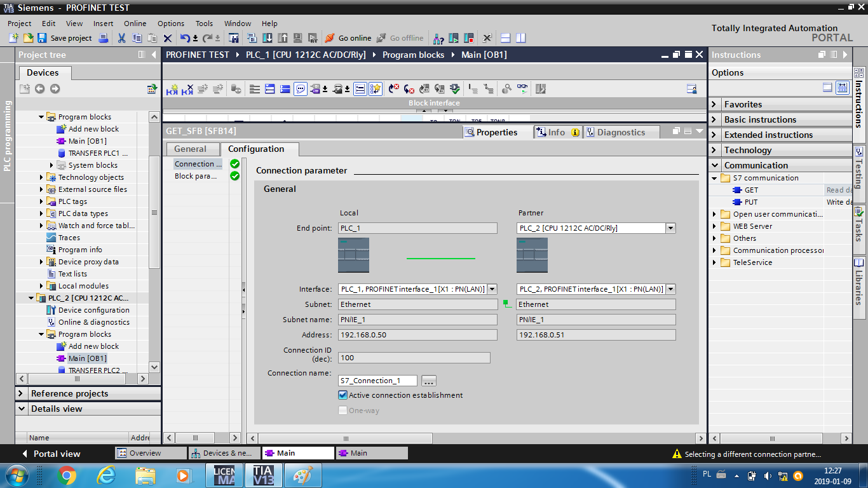Screen dimensions: 868x488
Task: Toggle Active connection establishment checkbox
Action: 343,395
